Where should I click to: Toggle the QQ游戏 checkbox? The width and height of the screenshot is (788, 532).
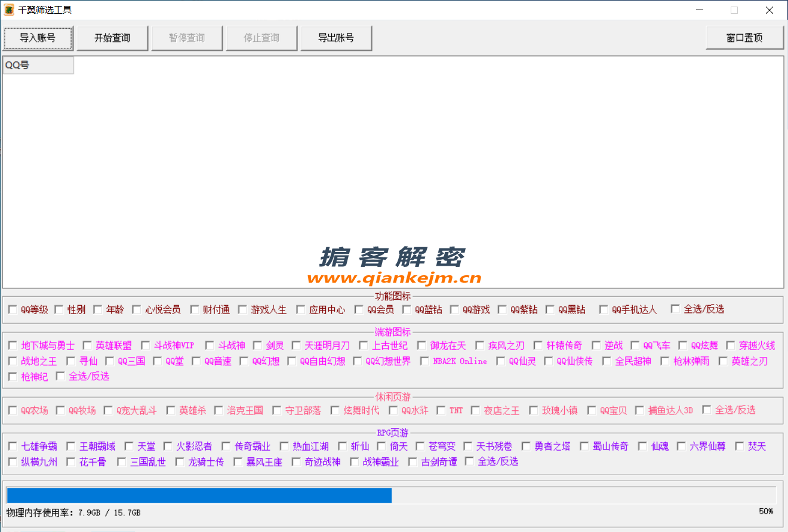[454, 309]
